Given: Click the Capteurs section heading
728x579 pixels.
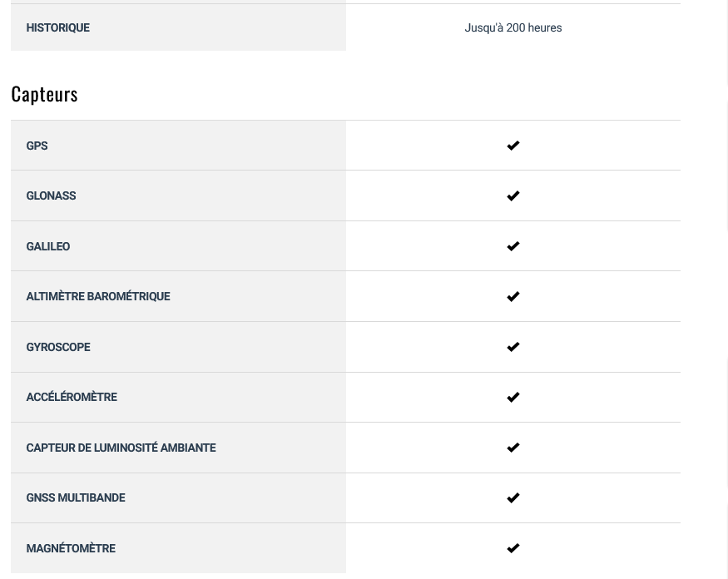Looking at the screenshot, I should click(x=44, y=93).
